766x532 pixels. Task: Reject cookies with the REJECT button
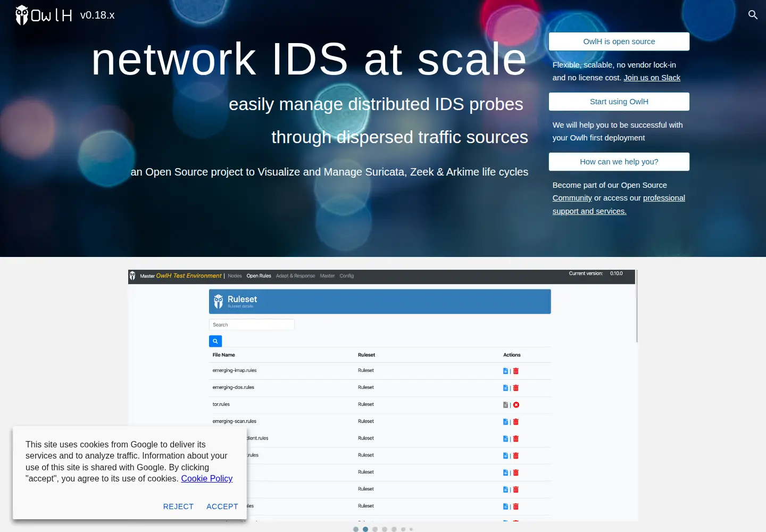tap(178, 506)
